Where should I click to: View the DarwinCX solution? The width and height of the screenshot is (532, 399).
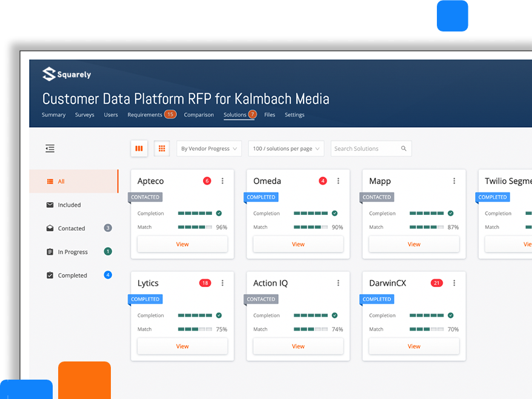(x=414, y=346)
